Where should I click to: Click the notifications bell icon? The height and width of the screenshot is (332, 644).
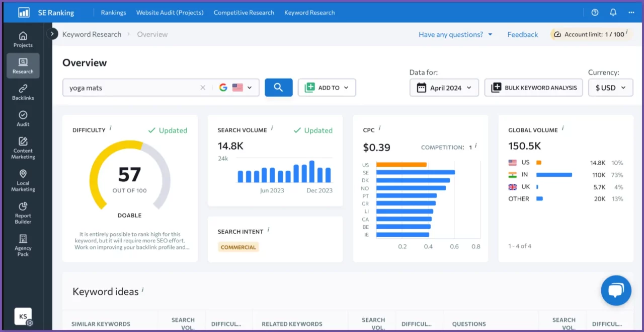pos(613,13)
